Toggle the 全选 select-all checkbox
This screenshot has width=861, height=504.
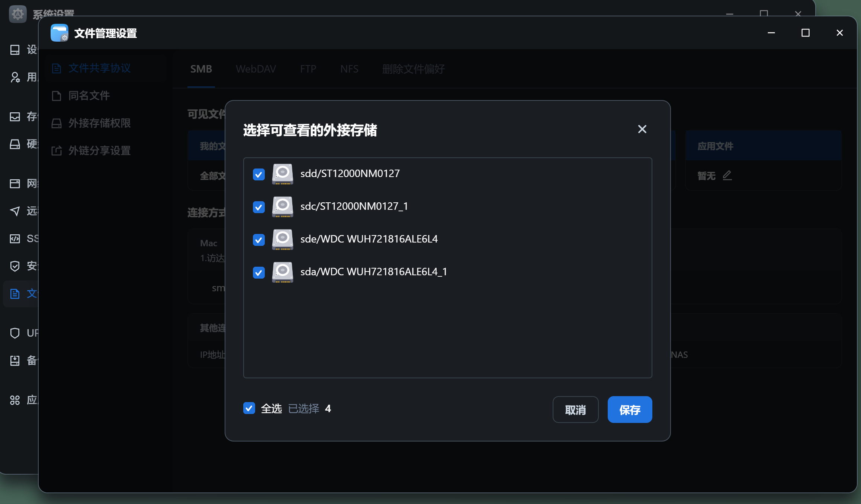(249, 408)
